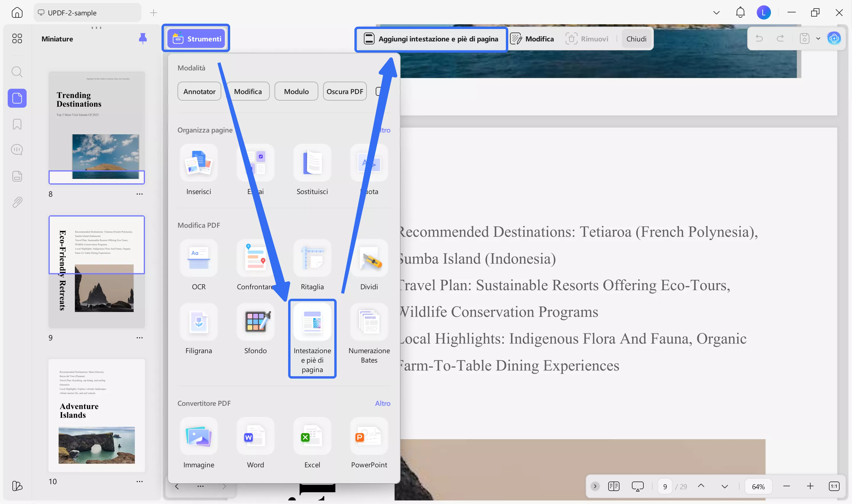
Task: Switch to Annotator mode
Action: 199,91
